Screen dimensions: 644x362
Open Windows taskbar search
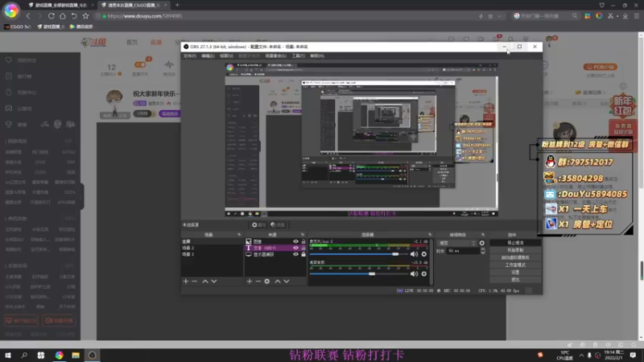point(24,355)
